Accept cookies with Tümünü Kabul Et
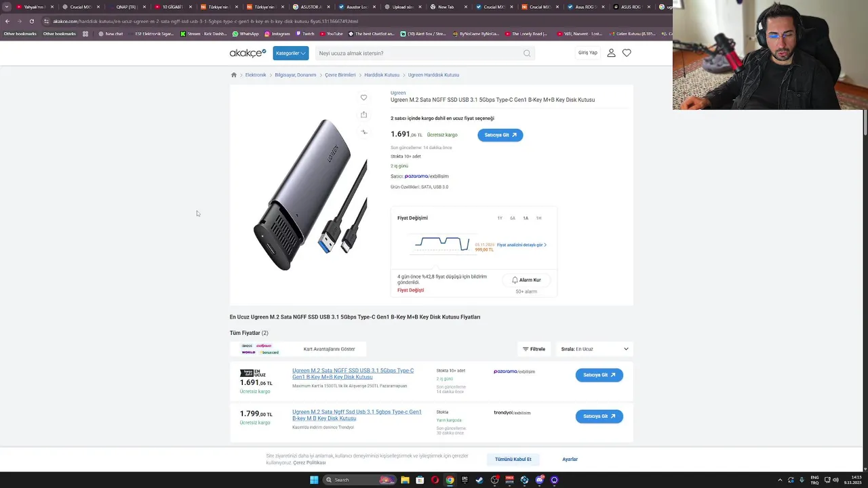The width and height of the screenshot is (868, 488). 513,460
